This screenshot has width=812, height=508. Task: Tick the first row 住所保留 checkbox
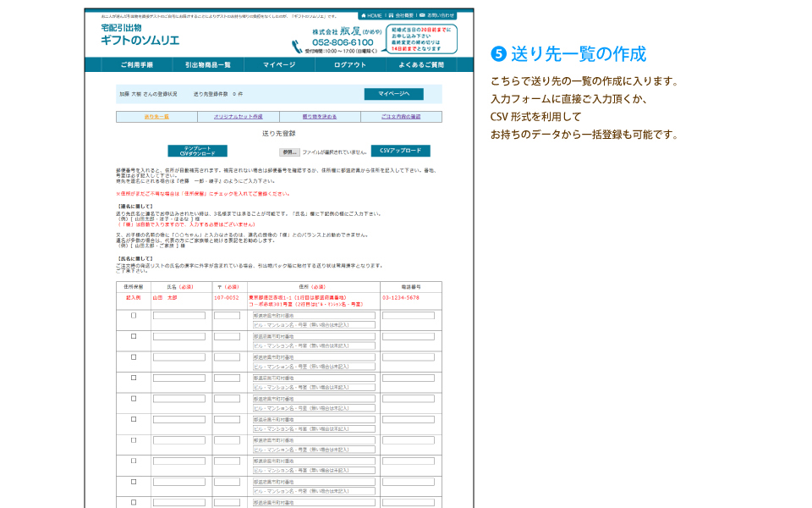click(x=134, y=316)
